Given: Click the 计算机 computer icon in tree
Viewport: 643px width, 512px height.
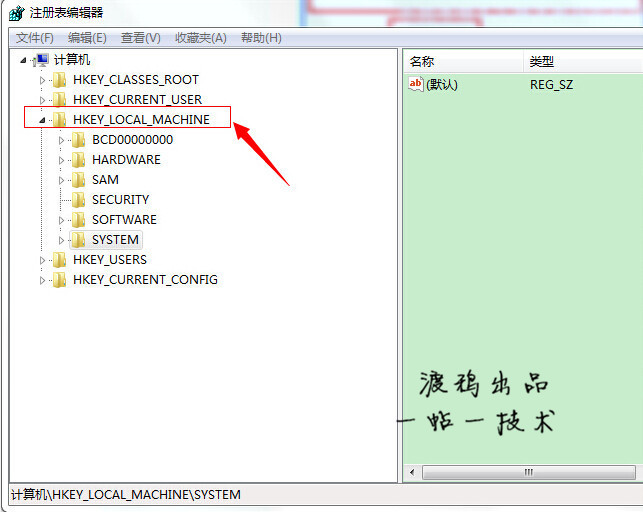Looking at the screenshot, I should click(42, 60).
